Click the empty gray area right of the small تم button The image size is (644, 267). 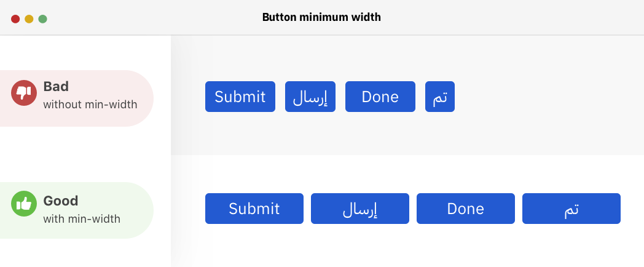click(547, 97)
